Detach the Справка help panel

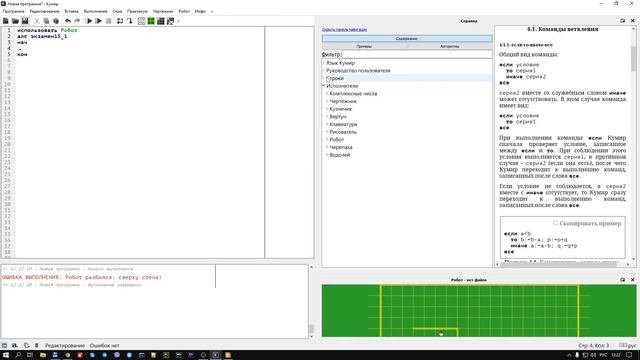click(x=622, y=21)
